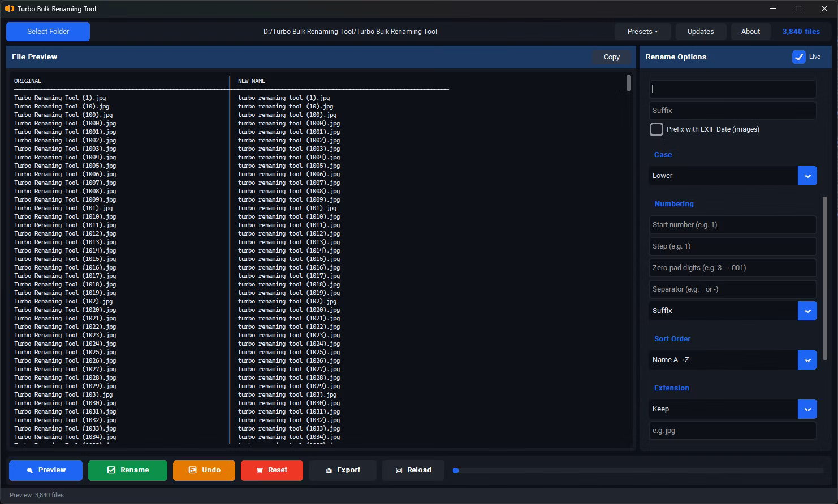Viewport: 838px width, 504px height.
Task: Open the Updates menu item
Action: tap(701, 32)
